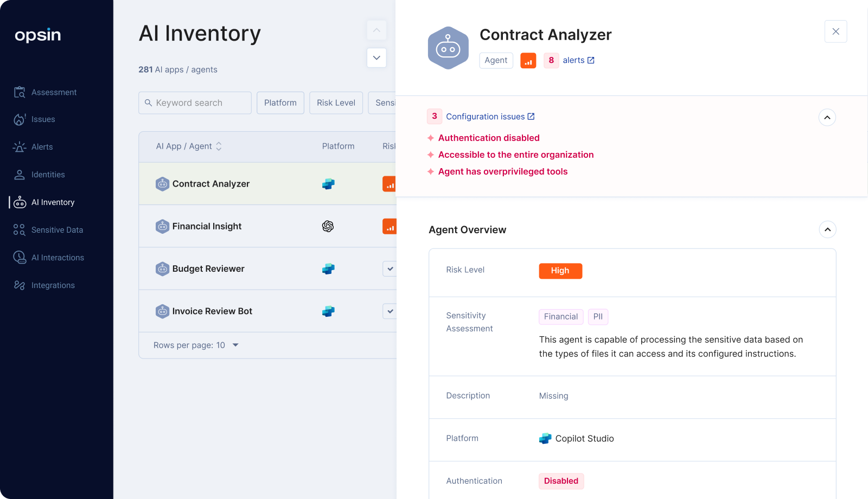
Task: Click the OpenAI platform icon for Financial Insight
Action: coord(328,226)
